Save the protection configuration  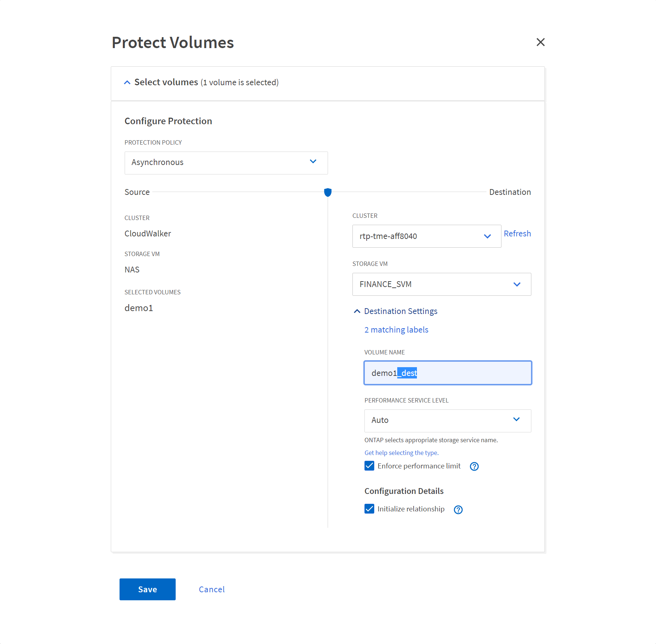(147, 589)
